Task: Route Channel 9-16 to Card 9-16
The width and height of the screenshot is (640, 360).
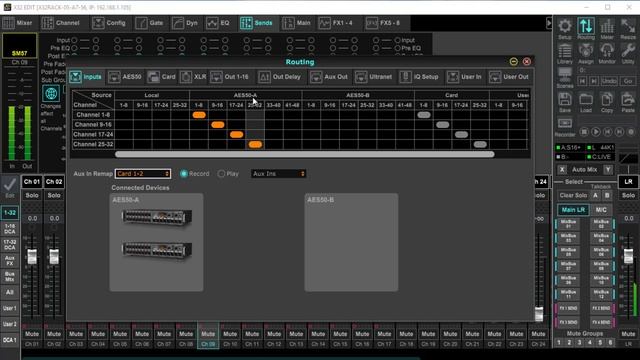Action: click(442, 124)
